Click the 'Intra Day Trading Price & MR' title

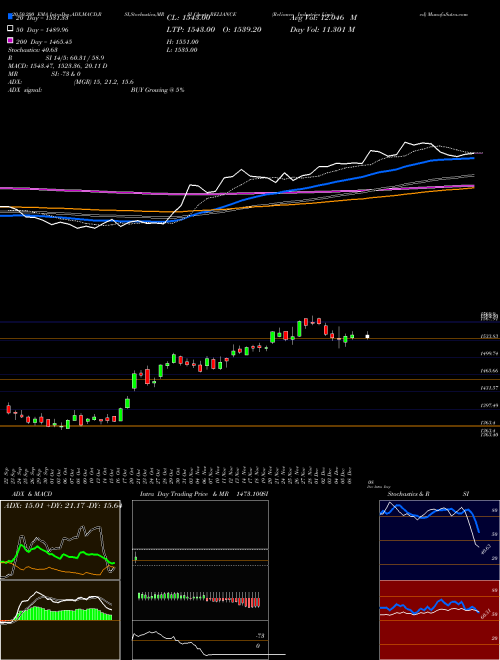[x=184, y=494]
